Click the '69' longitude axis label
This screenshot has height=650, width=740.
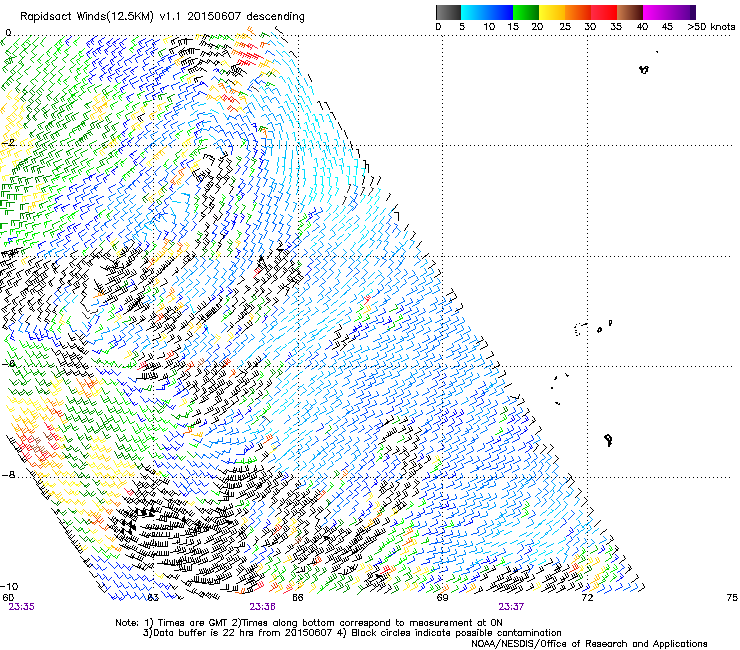coord(442,598)
